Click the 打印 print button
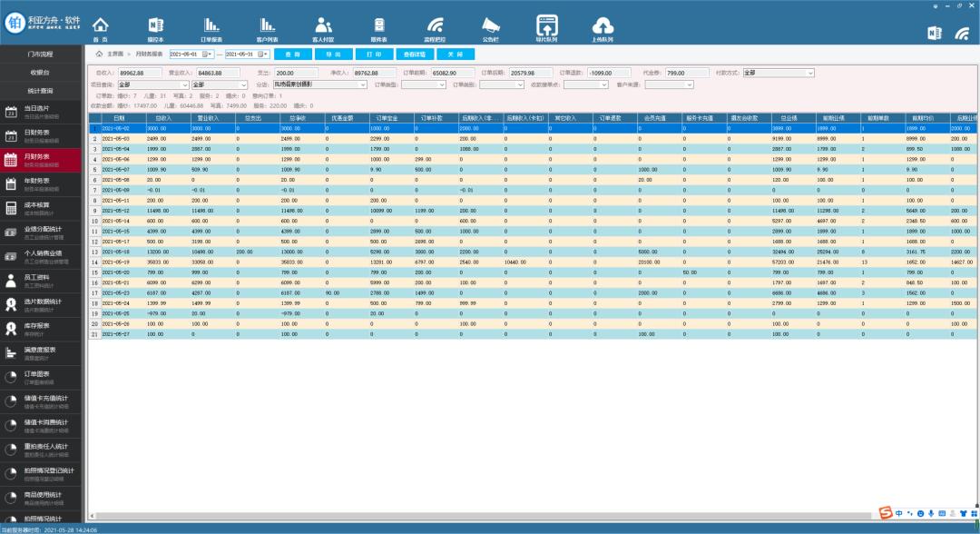 [374, 54]
